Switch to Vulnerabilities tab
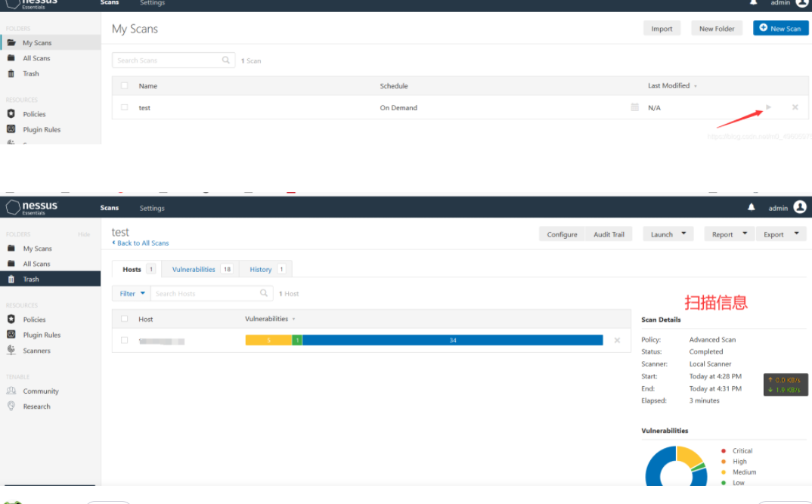This screenshot has height=504, width=812. pos(200,269)
